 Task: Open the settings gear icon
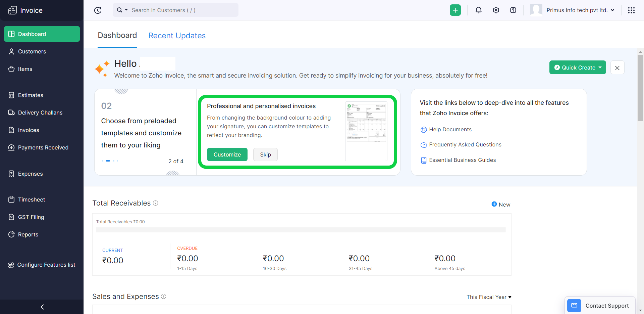[x=496, y=10]
